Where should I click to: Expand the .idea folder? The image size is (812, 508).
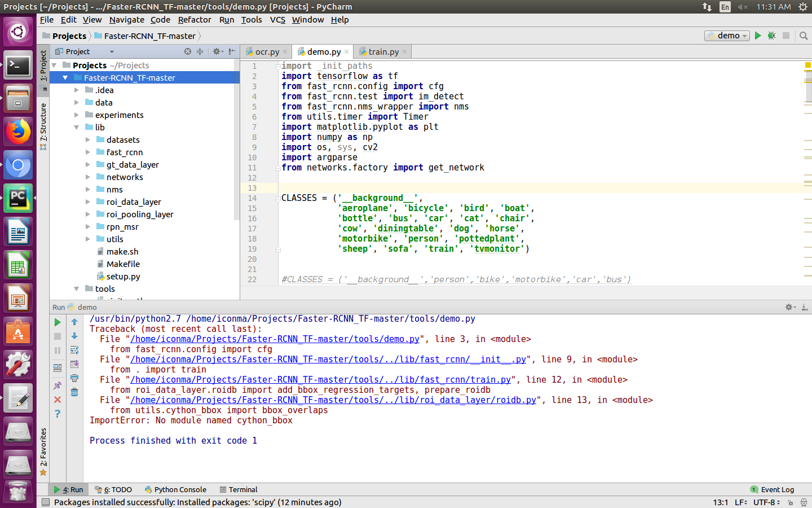point(77,90)
